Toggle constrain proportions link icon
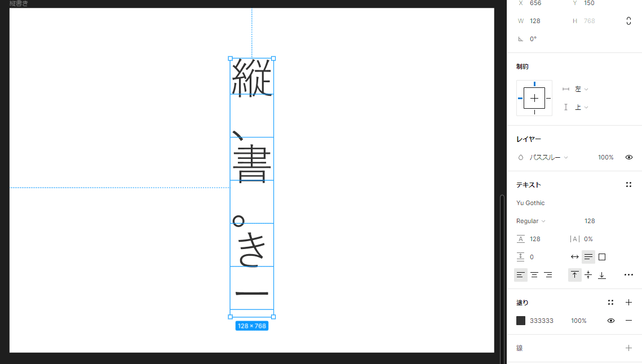Image resolution: width=642 pixels, height=364 pixels. coord(628,21)
